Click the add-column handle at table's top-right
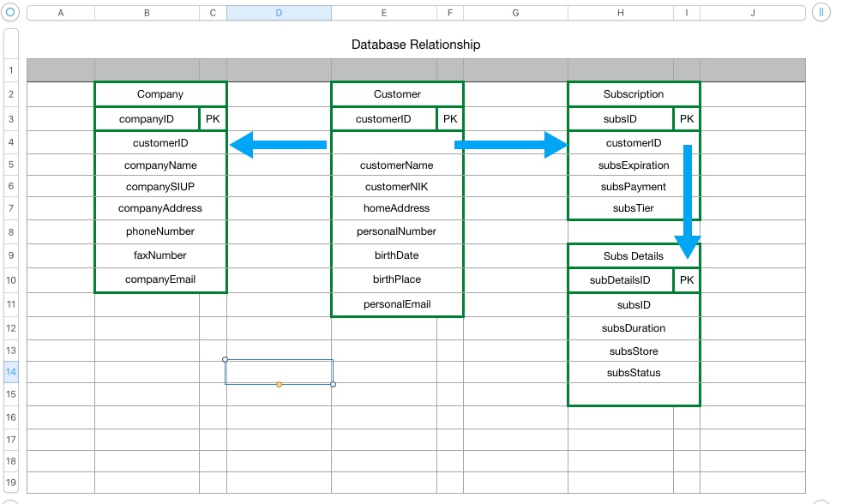This screenshot has width=866, height=504. [x=821, y=12]
